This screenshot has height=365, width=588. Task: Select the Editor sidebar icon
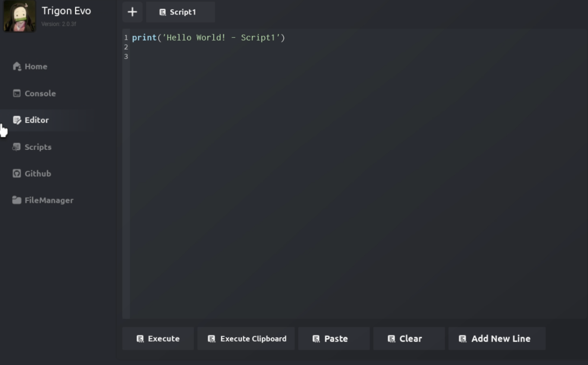(x=16, y=120)
